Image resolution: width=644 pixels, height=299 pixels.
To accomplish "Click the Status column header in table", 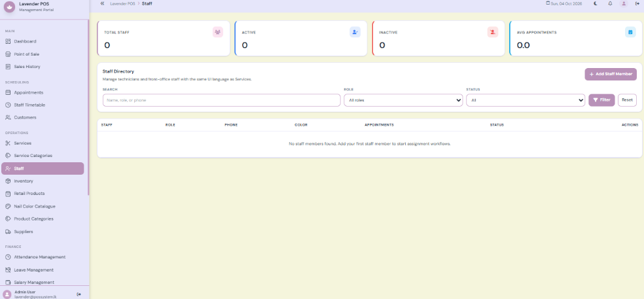I will (497, 125).
